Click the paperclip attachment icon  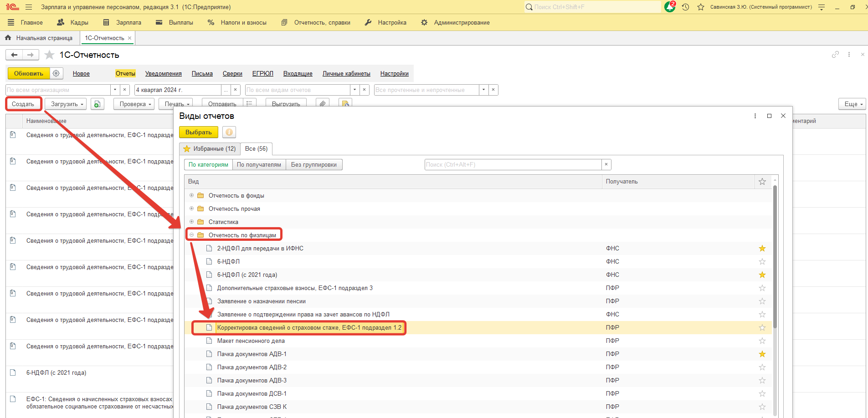click(323, 104)
